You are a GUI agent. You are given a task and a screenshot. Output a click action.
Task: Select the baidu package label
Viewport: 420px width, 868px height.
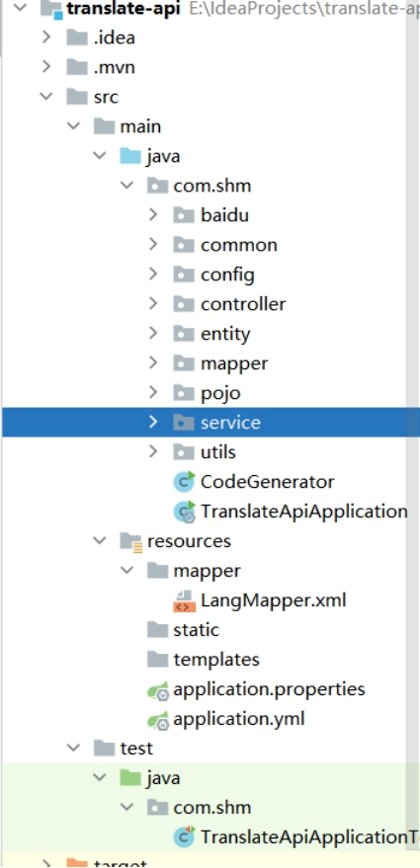click(x=224, y=215)
